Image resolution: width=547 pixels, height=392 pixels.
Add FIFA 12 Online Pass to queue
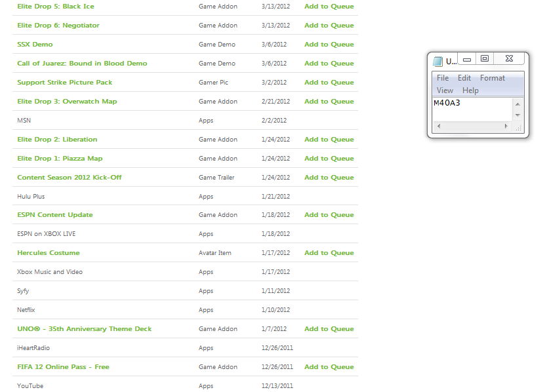[329, 367]
